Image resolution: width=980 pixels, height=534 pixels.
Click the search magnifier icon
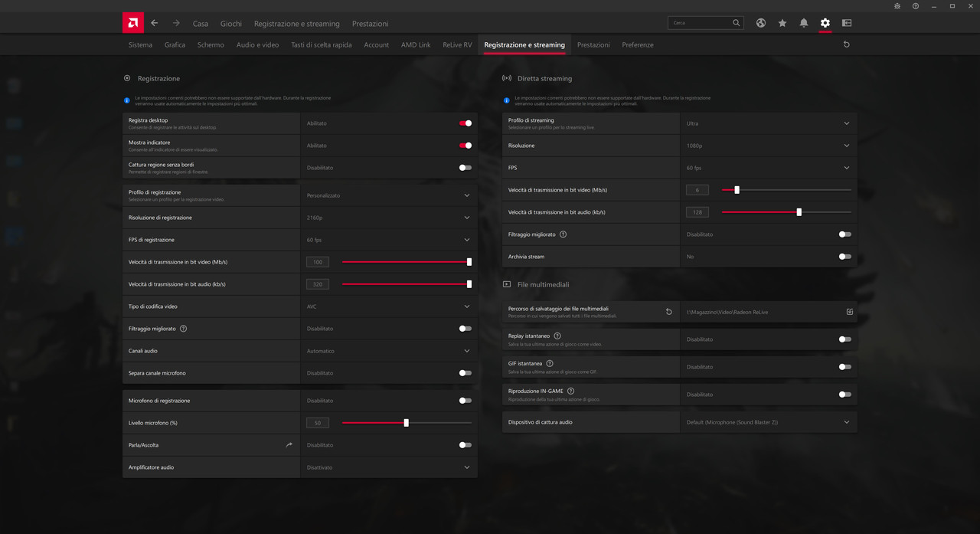[737, 23]
